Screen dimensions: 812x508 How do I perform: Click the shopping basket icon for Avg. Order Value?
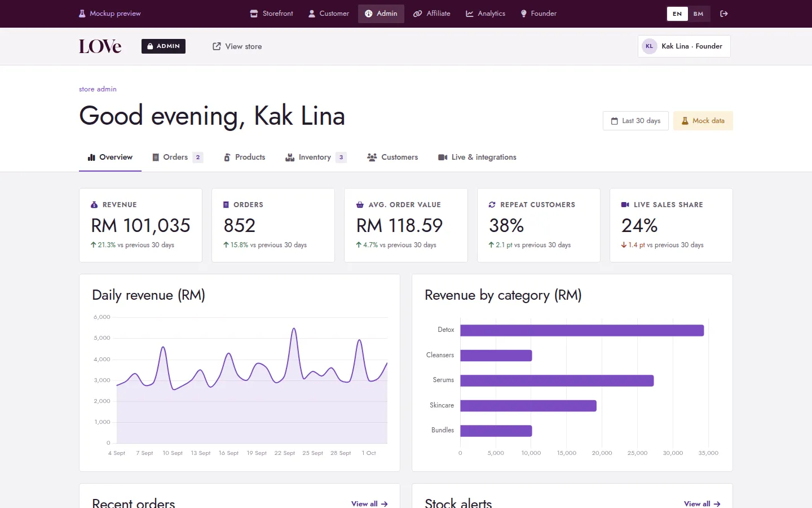[360, 205]
